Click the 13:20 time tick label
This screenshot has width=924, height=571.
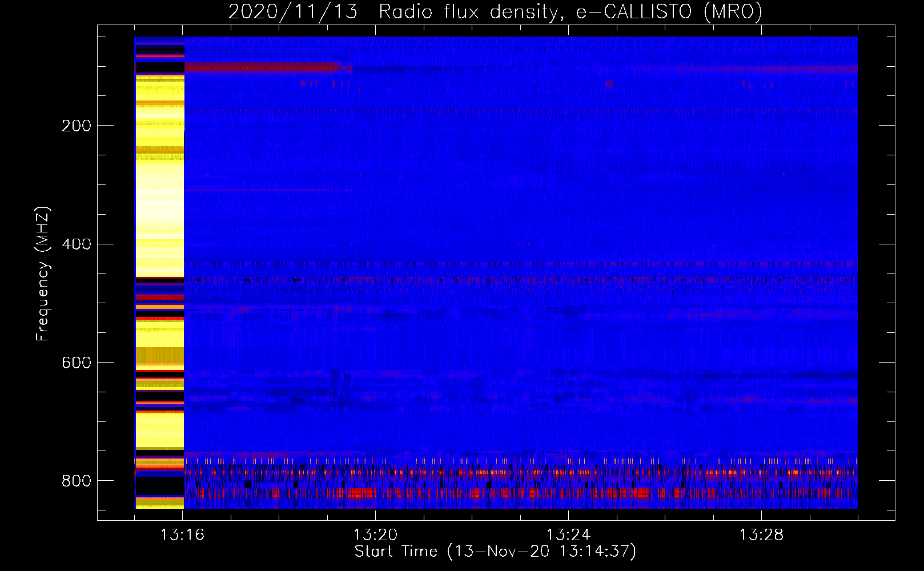point(375,535)
